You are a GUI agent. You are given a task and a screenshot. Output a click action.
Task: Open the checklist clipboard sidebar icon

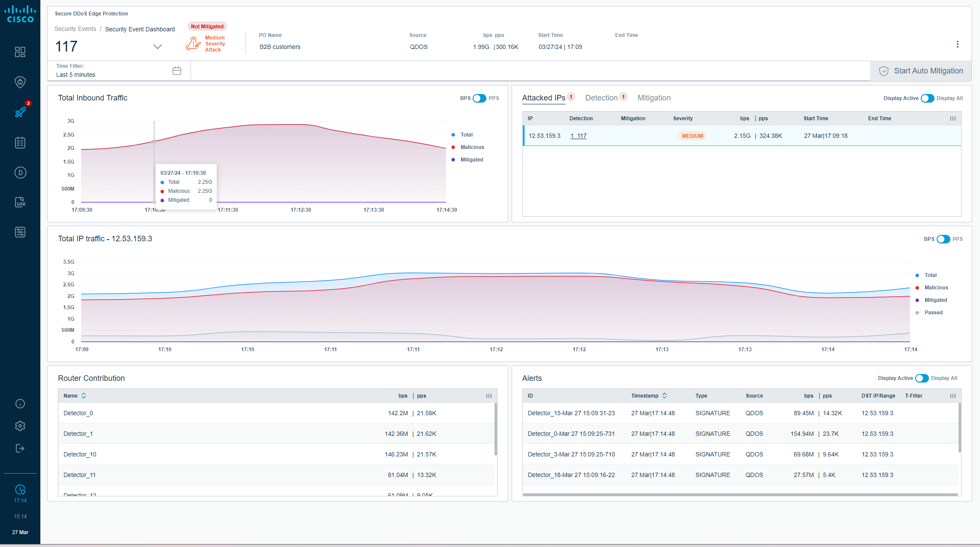20,143
